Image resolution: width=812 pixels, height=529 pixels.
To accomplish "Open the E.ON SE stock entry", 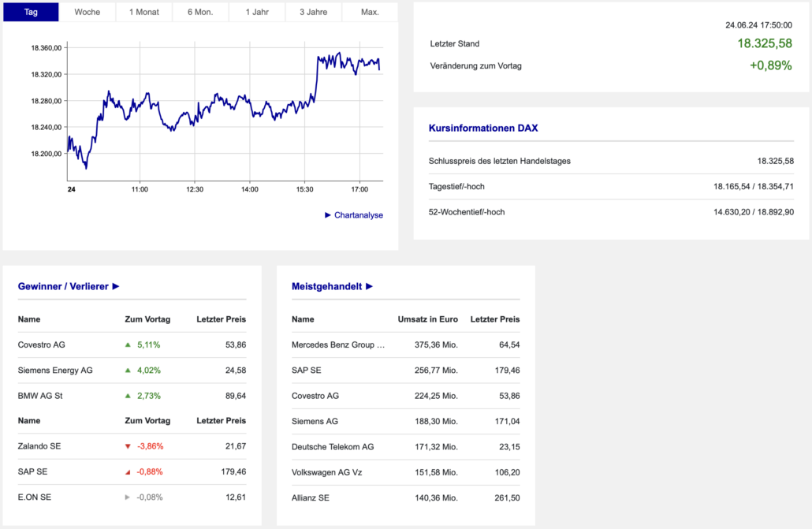I will tap(35, 497).
